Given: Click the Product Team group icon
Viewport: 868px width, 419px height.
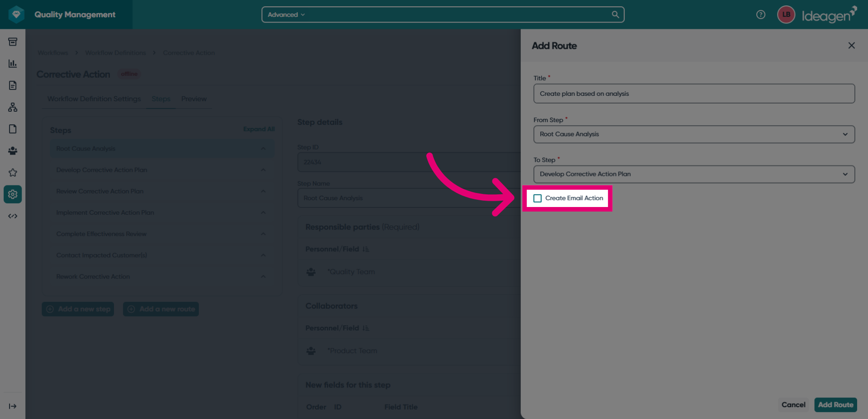Looking at the screenshot, I should 311,351.
